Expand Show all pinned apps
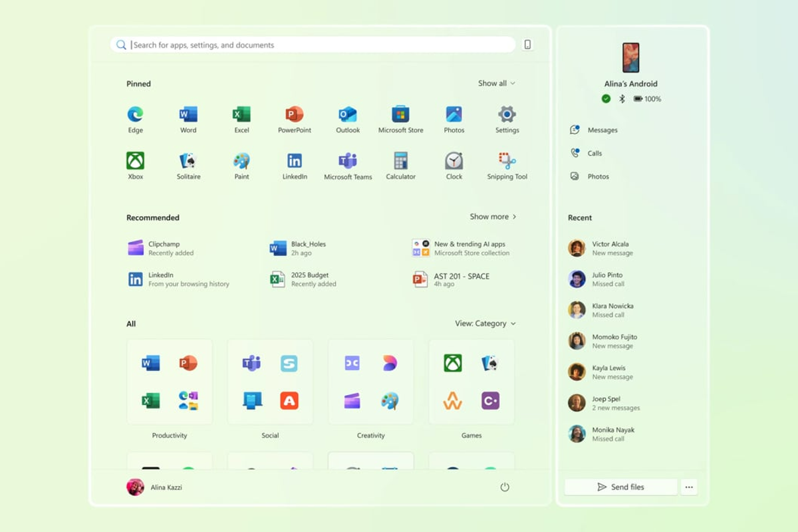The image size is (798, 532). pos(497,83)
